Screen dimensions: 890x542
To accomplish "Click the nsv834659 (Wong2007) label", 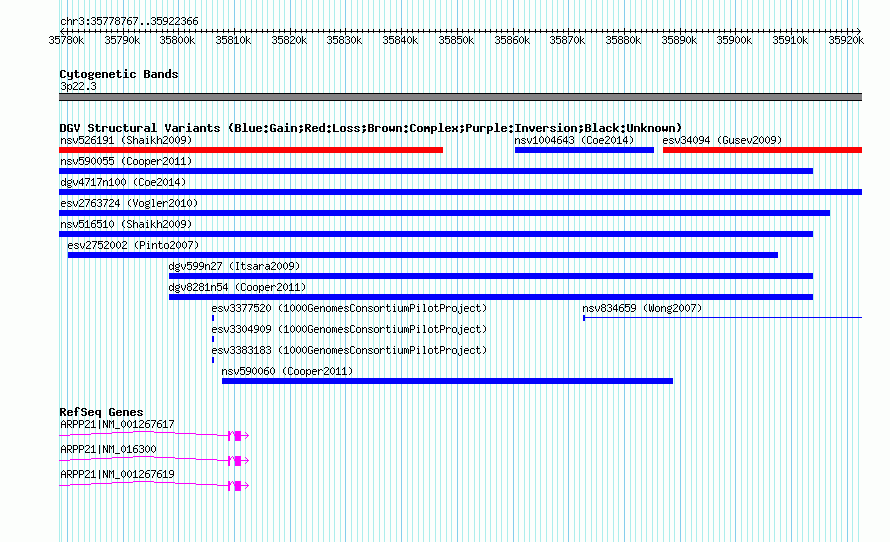I will click(x=642, y=308).
